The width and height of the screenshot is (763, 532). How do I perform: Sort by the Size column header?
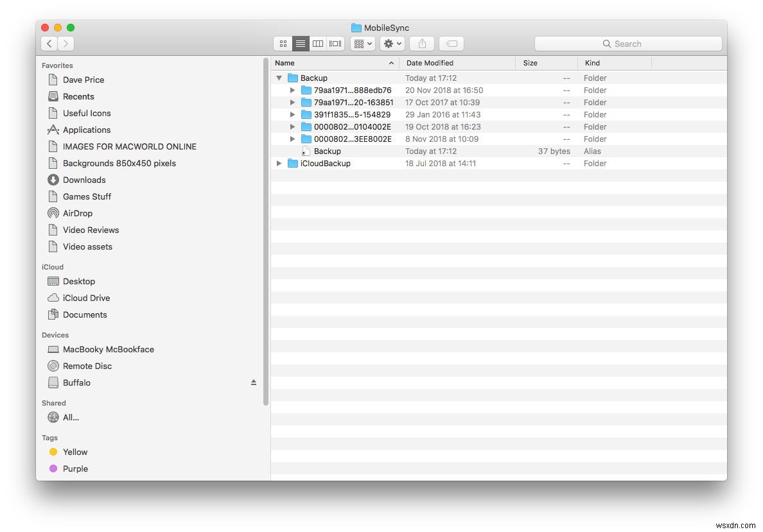coord(529,63)
